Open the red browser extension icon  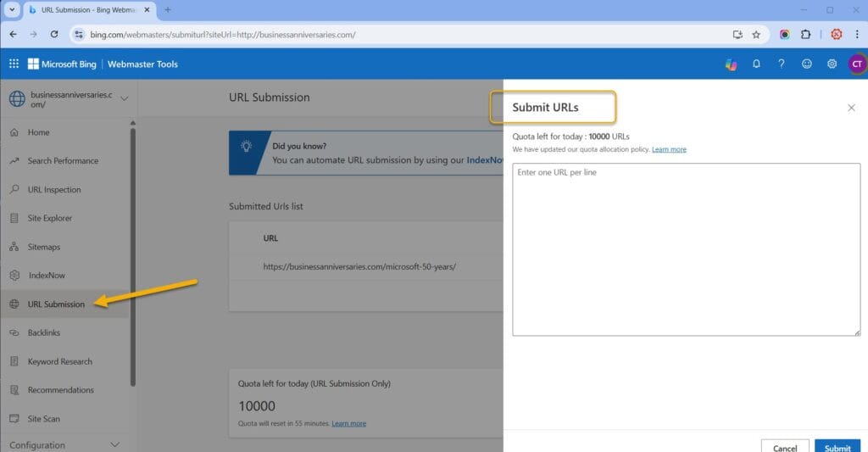[837, 34]
